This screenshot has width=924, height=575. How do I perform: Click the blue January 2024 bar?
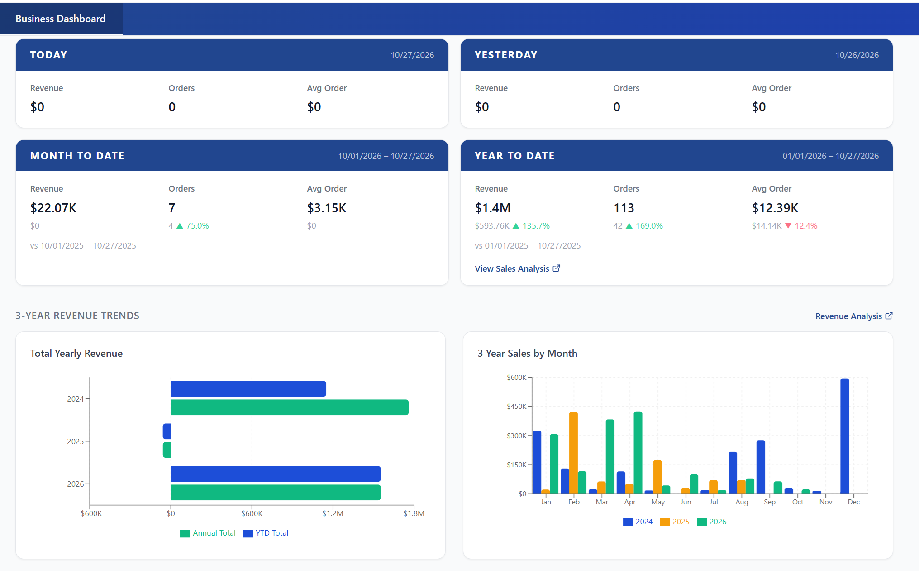pos(537,462)
